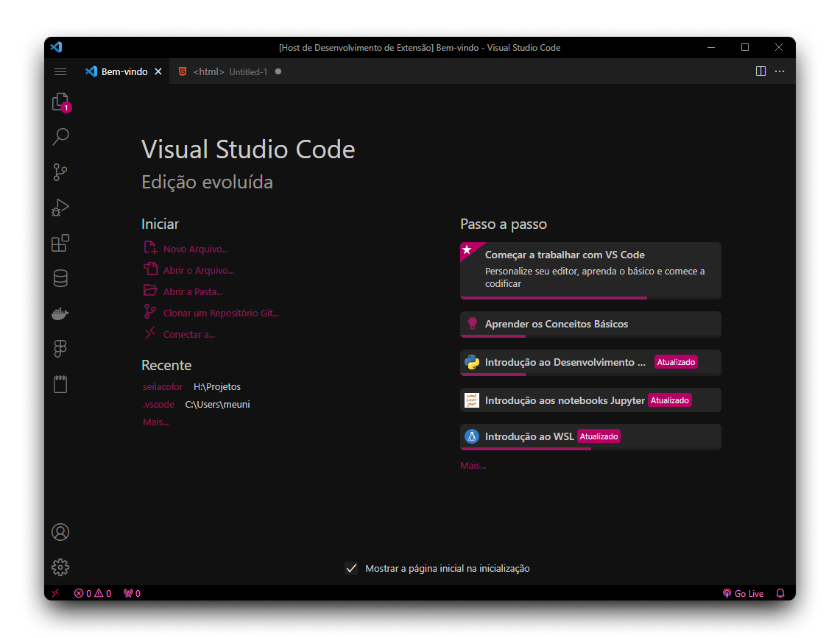
Task: Open the hamburger application menu
Action: coord(60,72)
